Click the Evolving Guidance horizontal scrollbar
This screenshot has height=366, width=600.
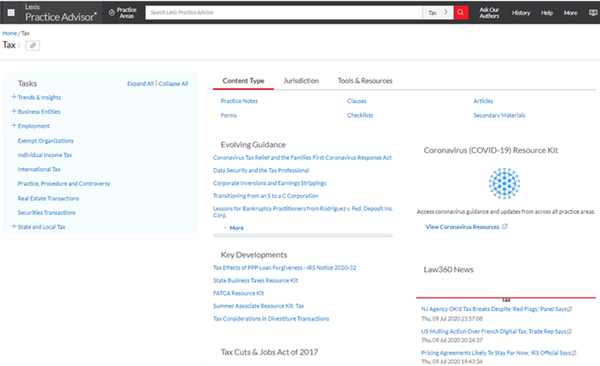point(303,235)
